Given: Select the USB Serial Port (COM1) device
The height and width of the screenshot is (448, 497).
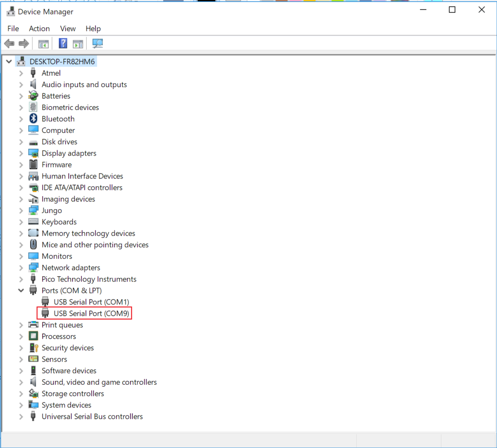Looking at the screenshot, I should [x=91, y=302].
